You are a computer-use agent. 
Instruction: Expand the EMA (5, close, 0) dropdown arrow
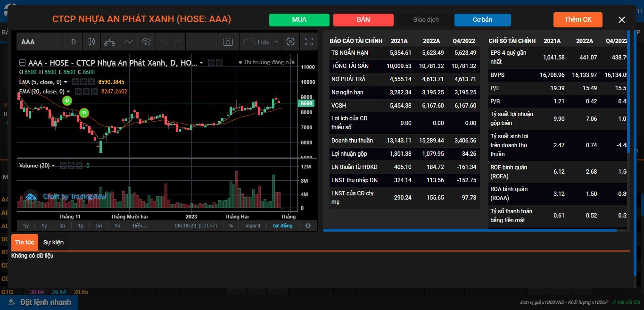pyautogui.click(x=65, y=82)
